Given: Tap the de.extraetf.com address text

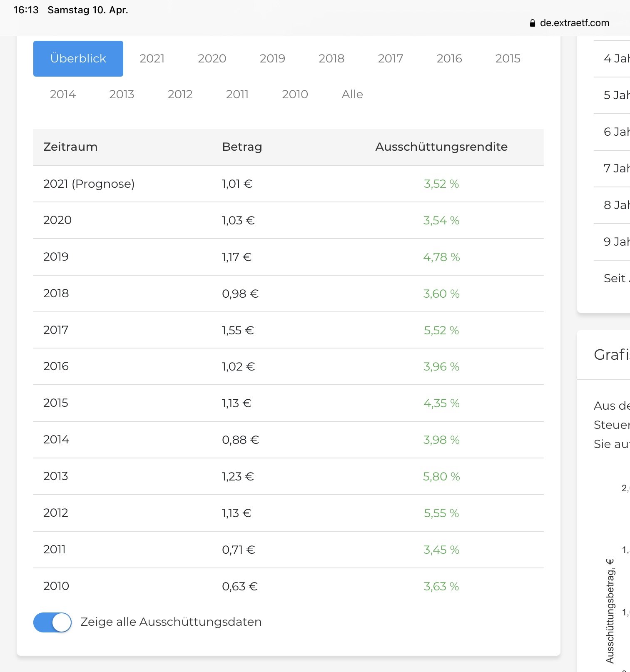Looking at the screenshot, I should 574,23.
